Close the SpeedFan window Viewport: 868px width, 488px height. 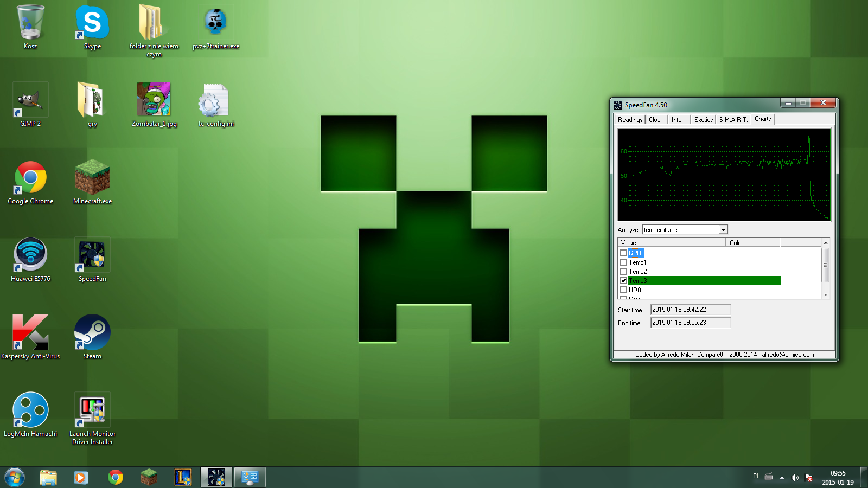(x=823, y=102)
